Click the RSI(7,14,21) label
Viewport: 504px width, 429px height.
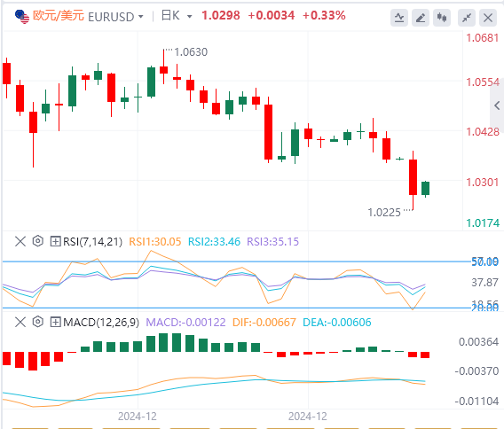pyautogui.click(x=93, y=241)
